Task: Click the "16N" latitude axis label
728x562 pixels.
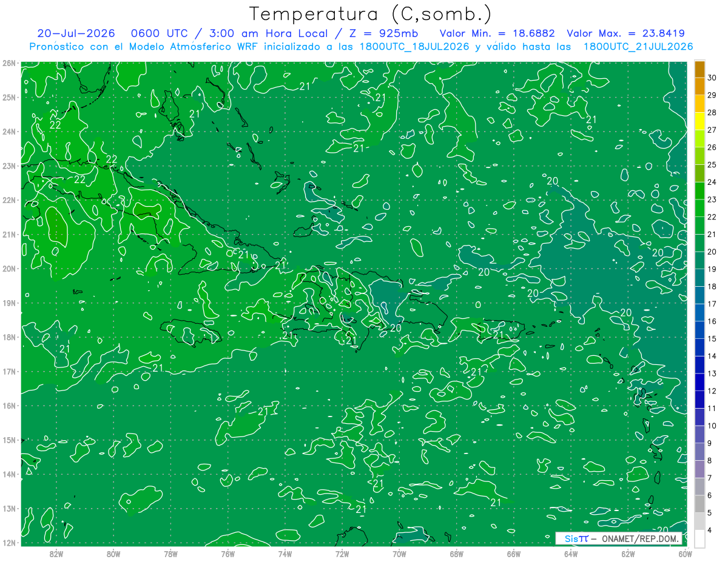Action: pos(9,406)
